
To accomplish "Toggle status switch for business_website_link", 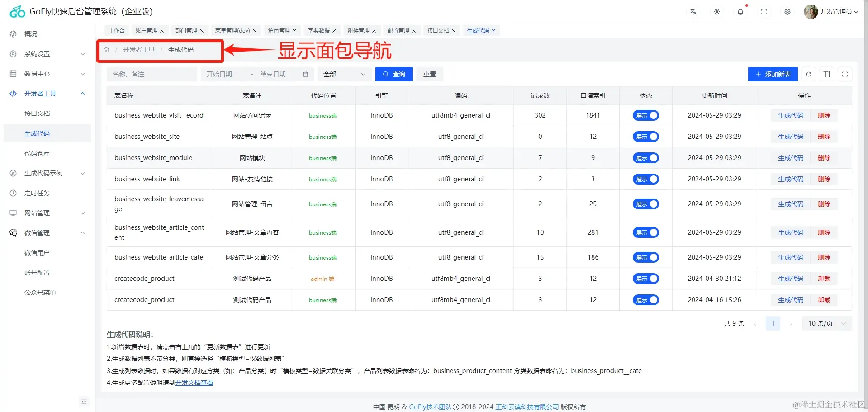I will [645, 179].
